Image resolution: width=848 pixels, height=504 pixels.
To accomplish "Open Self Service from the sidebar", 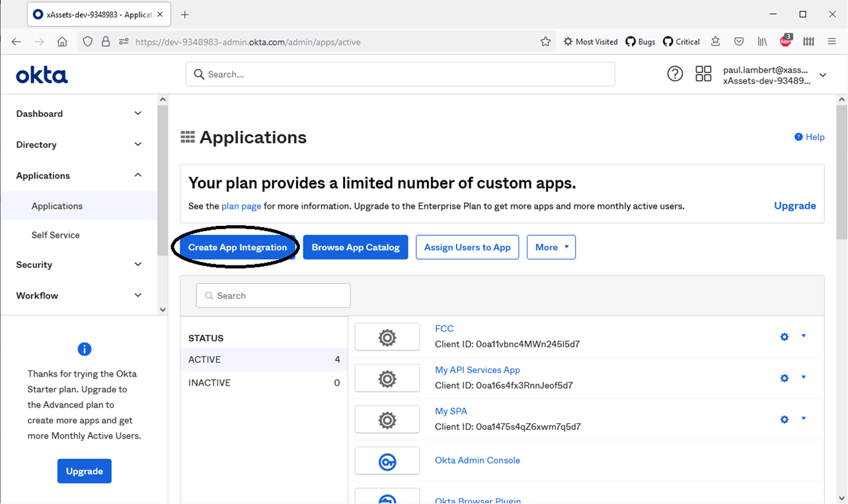I will 57,234.
